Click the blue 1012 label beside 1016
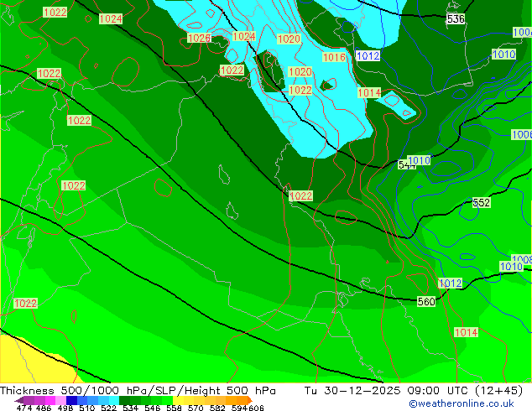The height and width of the screenshot is (411, 532). coord(368,55)
